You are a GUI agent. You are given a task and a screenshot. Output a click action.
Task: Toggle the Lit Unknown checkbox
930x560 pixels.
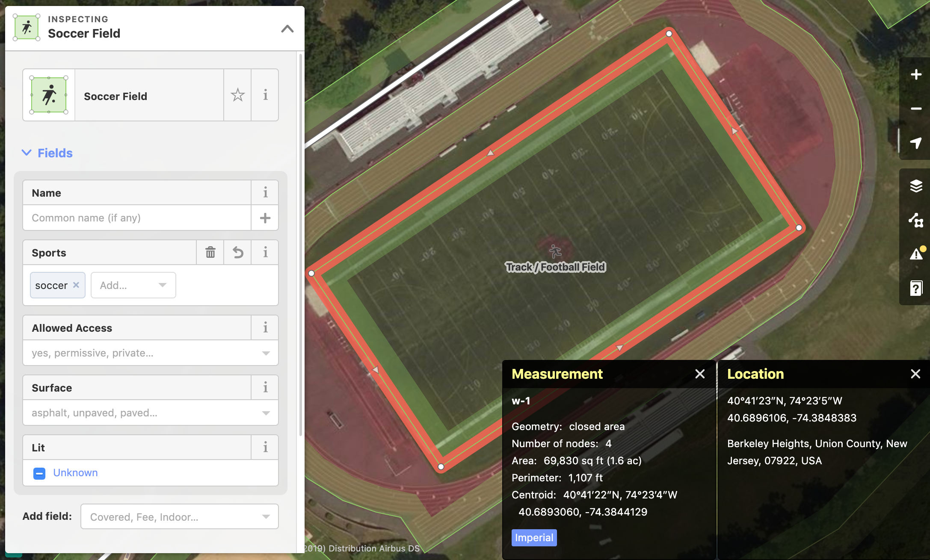[39, 473]
